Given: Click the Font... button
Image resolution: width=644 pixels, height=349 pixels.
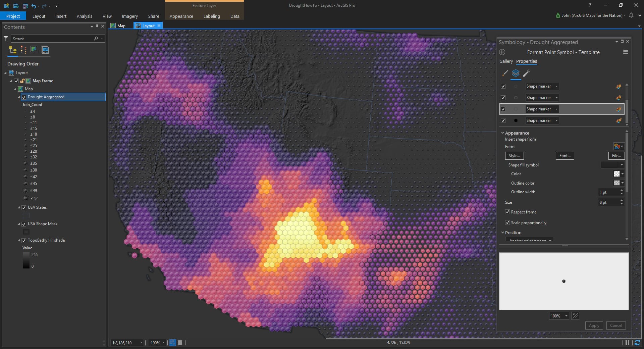Looking at the screenshot, I should [565, 156].
